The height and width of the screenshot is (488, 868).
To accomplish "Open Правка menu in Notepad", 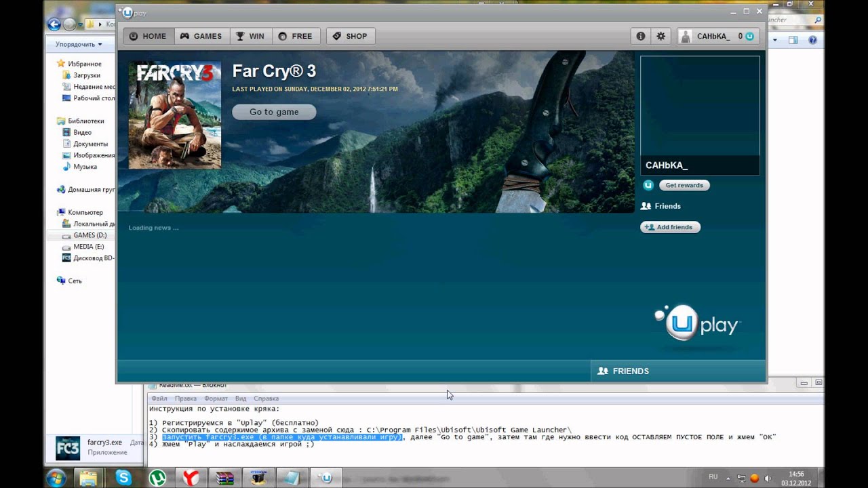I will (x=186, y=399).
